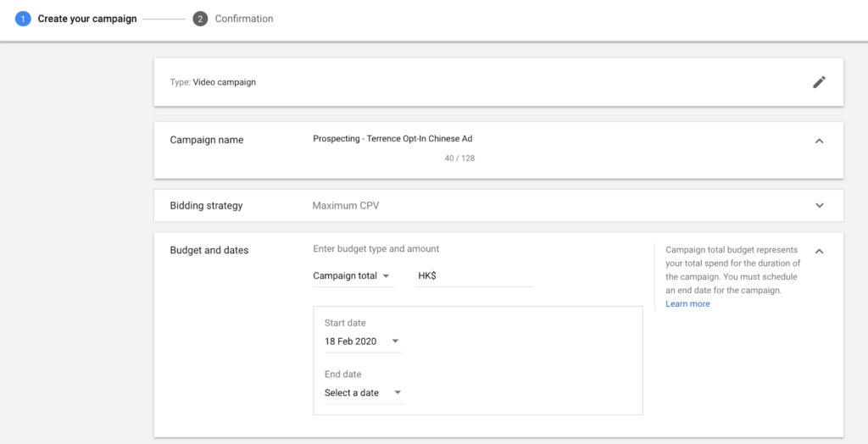Select the Create your campaign step label
Screen dimensions: 868x444
point(87,19)
